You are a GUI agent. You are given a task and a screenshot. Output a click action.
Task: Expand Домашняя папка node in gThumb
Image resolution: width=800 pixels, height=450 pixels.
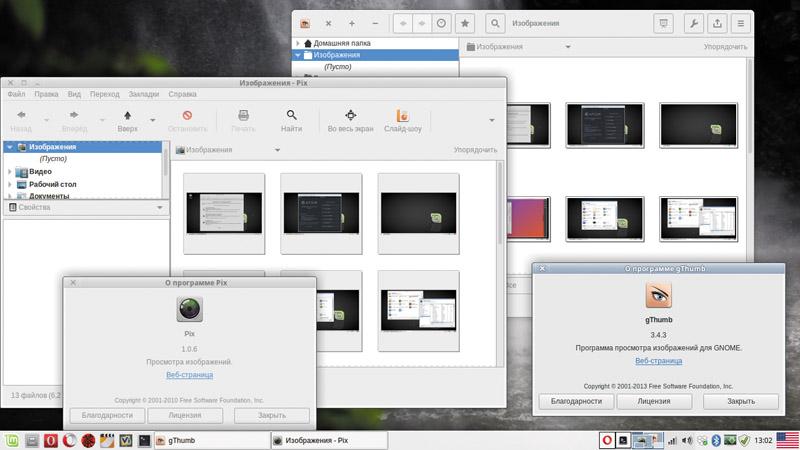[298, 43]
